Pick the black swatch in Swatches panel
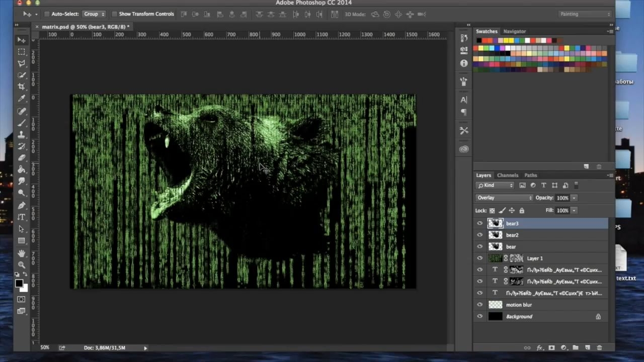The width and height of the screenshot is (644, 362). 479,41
